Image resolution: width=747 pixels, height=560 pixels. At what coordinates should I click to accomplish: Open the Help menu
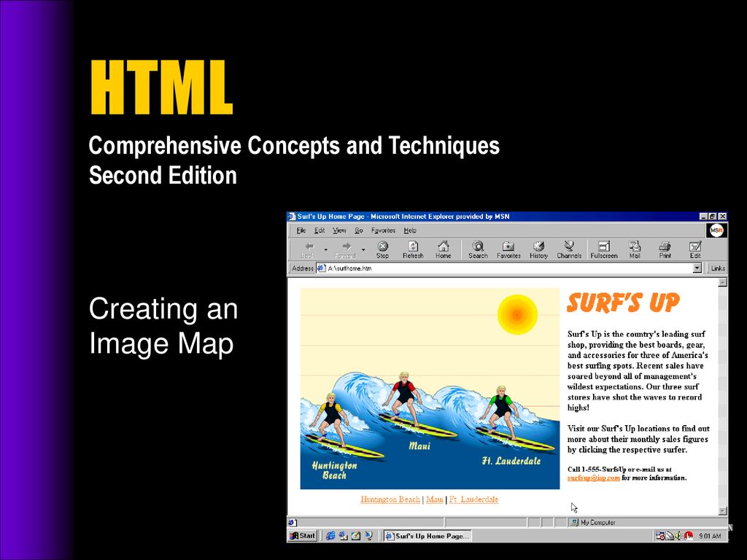pyautogui.click(x=410, y=230)
